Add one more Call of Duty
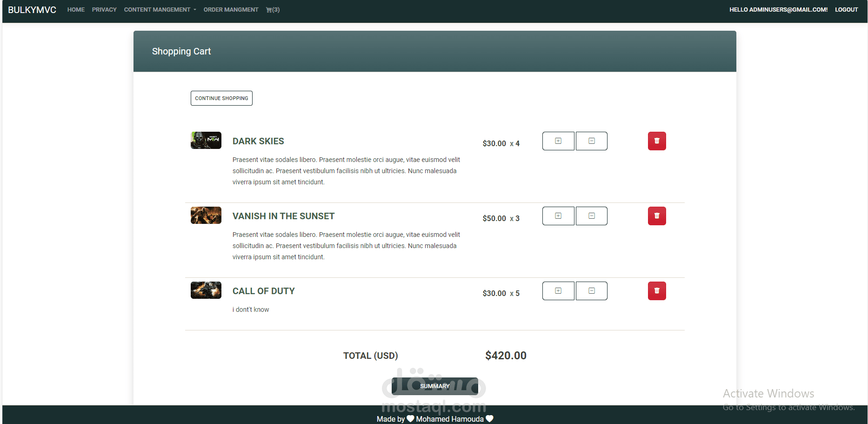Screen dimensions: 868x424 pos(558,291)
